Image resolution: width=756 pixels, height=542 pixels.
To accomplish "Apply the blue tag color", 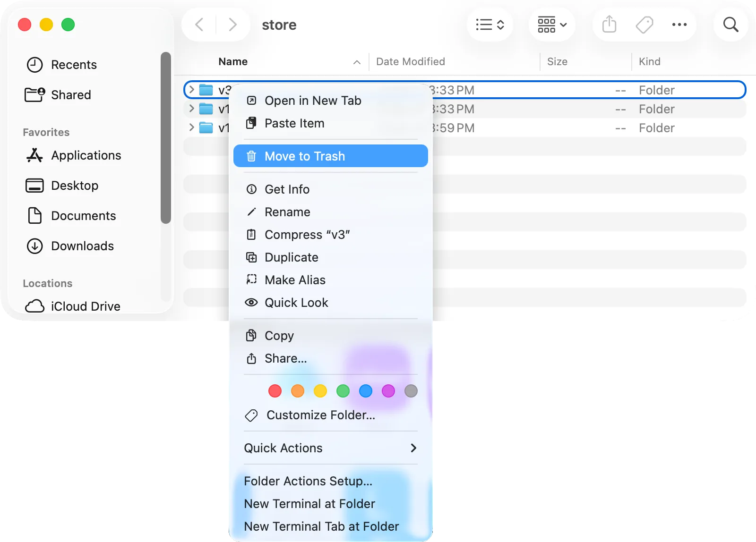I will 366,391.
